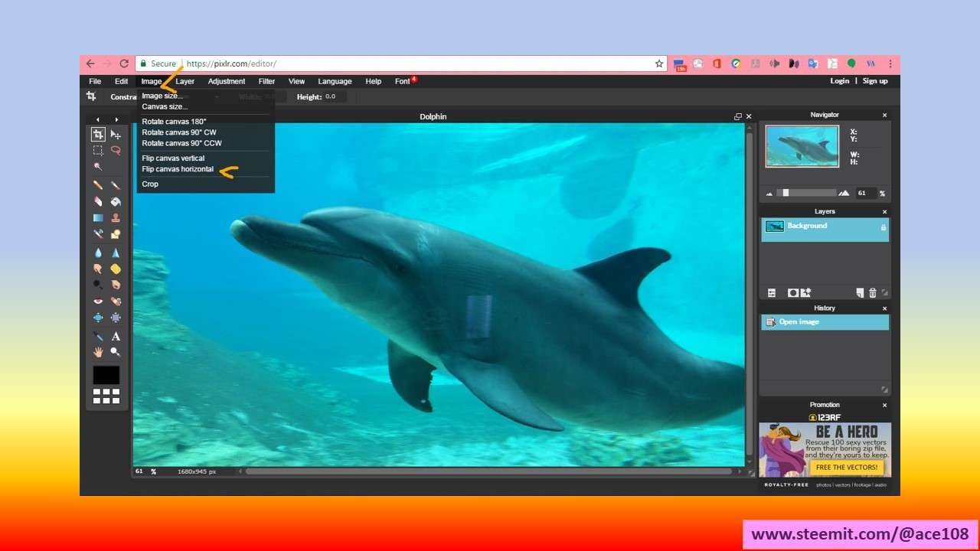Screen dimensions: 980x551
Task: Select the Marquee selection tool
Action: (98, 151)
